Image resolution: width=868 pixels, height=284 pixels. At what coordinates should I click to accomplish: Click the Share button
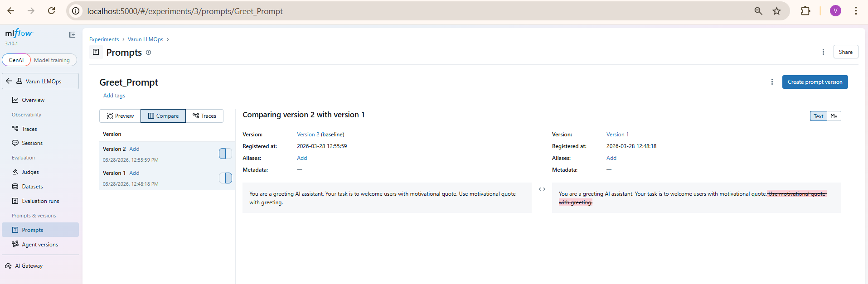[845, 52]
